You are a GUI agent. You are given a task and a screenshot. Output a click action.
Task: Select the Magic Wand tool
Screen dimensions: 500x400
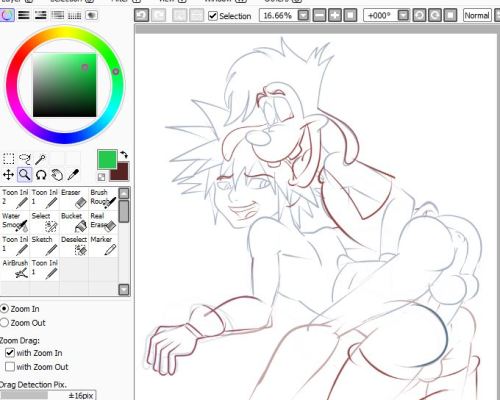point(40,159)
